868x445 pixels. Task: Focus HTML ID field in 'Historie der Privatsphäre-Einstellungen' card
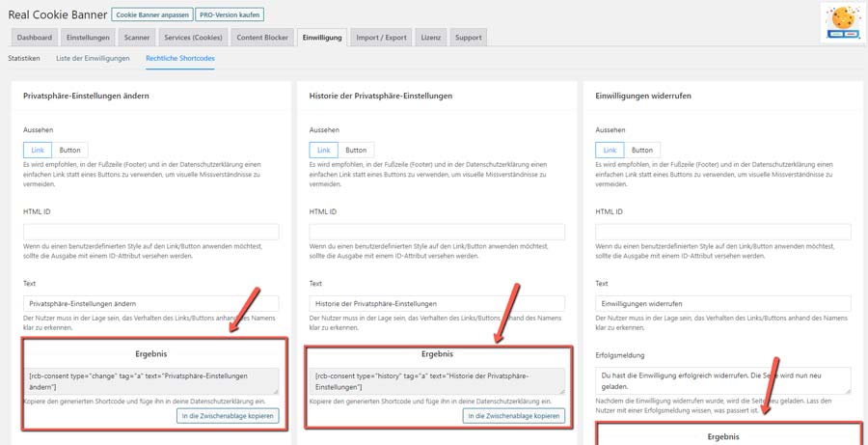point(437,232)
